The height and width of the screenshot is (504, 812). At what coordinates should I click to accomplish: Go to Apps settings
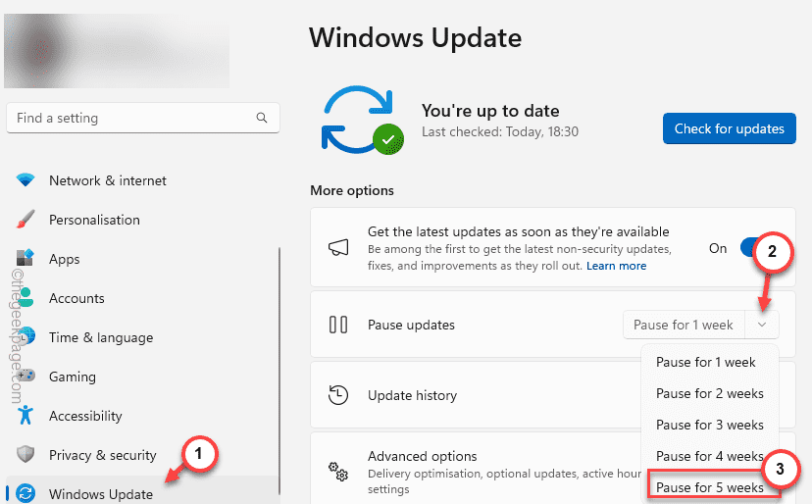pos(142,259)
